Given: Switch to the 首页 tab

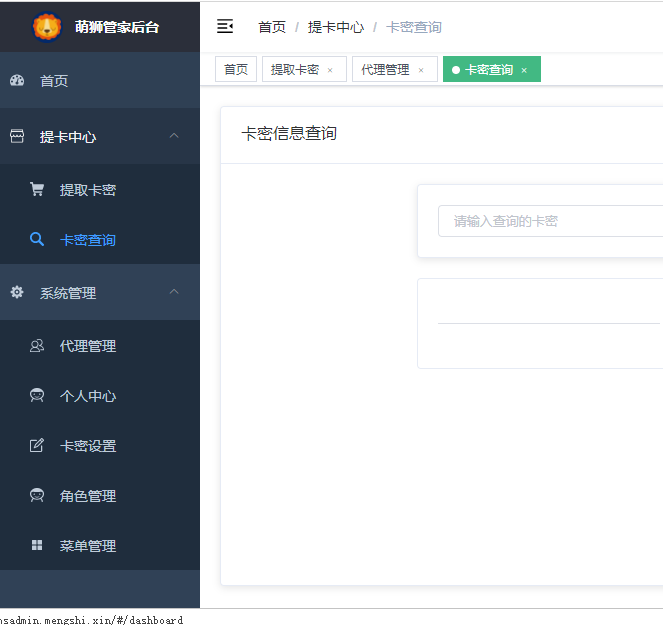Looking at the screenshot, I should coord(236,70).
